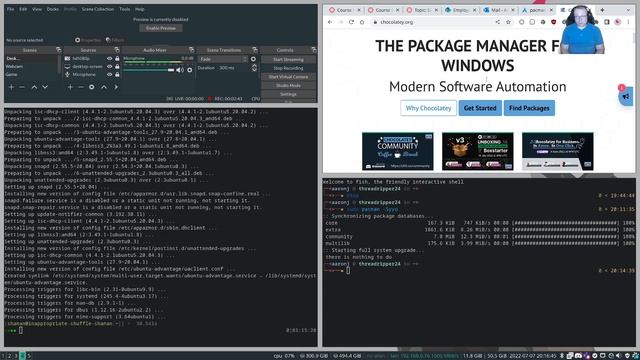Open the Unboxing Boxstarter thumbnail
Image resolution: width=640 pixels, height=360 pixels.
[478, 151]
